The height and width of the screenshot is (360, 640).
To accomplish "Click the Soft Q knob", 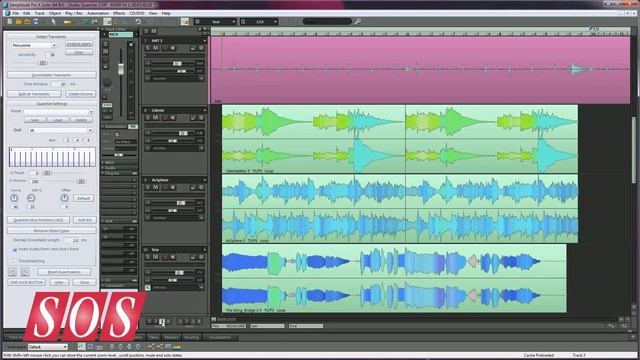I will click(x=31, y=198).
